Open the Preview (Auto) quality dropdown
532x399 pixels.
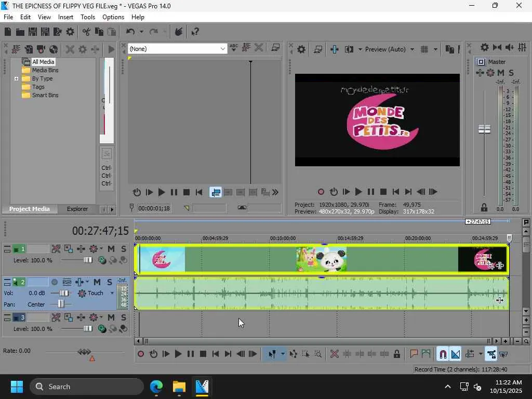click(x=412, y=49)
